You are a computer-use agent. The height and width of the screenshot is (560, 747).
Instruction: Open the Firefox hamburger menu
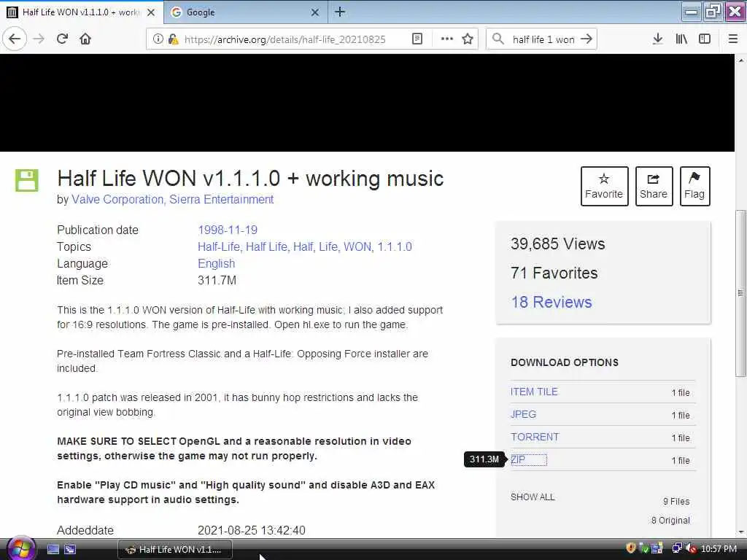tap(733, 39)
